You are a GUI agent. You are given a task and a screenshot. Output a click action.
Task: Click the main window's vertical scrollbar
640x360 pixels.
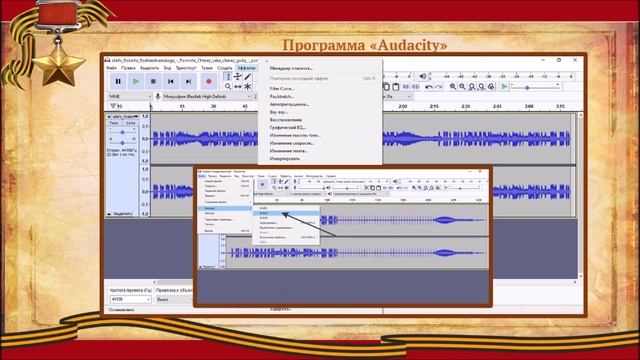tap(580, 195)
